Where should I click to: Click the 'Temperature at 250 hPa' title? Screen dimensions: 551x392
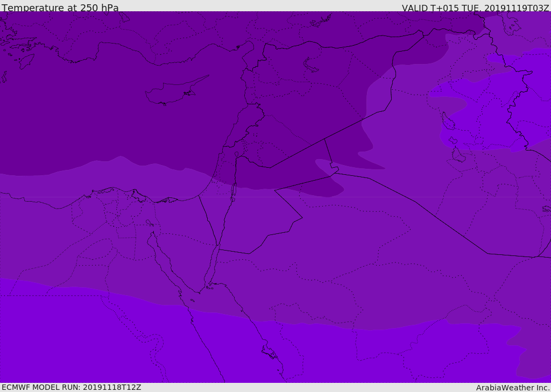[60, 8]
